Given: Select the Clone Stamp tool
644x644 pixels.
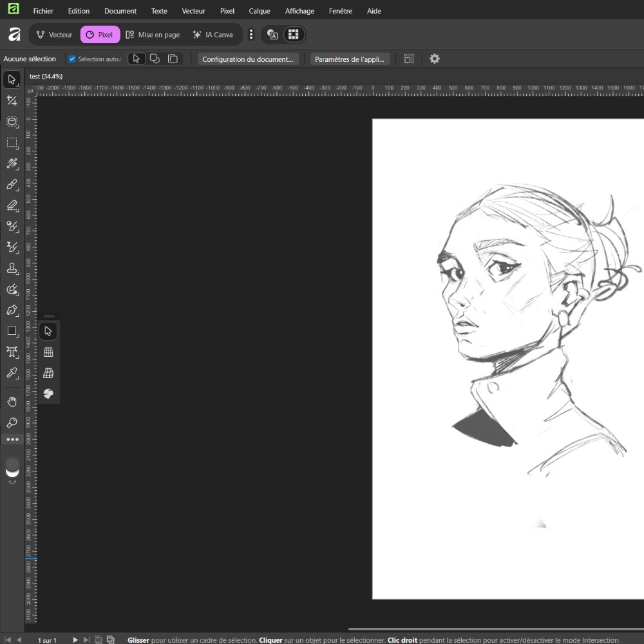Looking at the screenshot, I should coord(12,269).
